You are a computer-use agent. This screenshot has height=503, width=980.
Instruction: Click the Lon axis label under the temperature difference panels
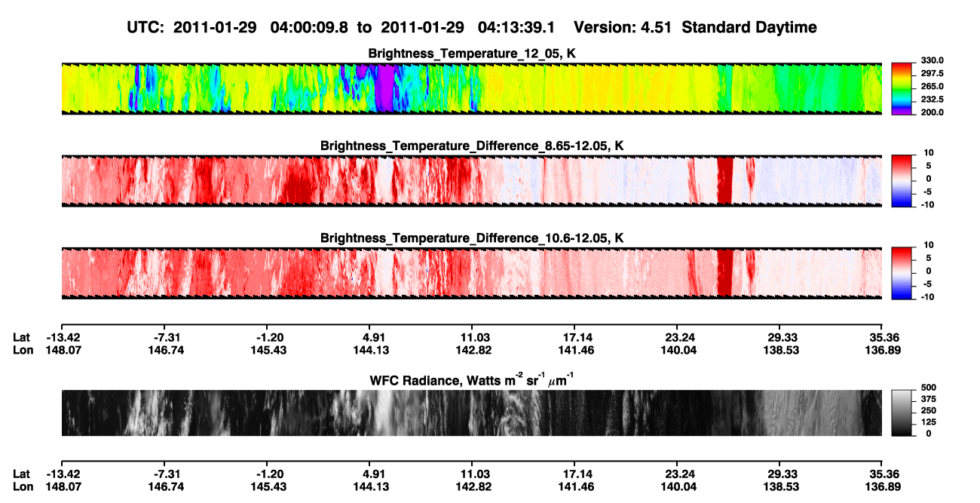click(x=23, y=350)
